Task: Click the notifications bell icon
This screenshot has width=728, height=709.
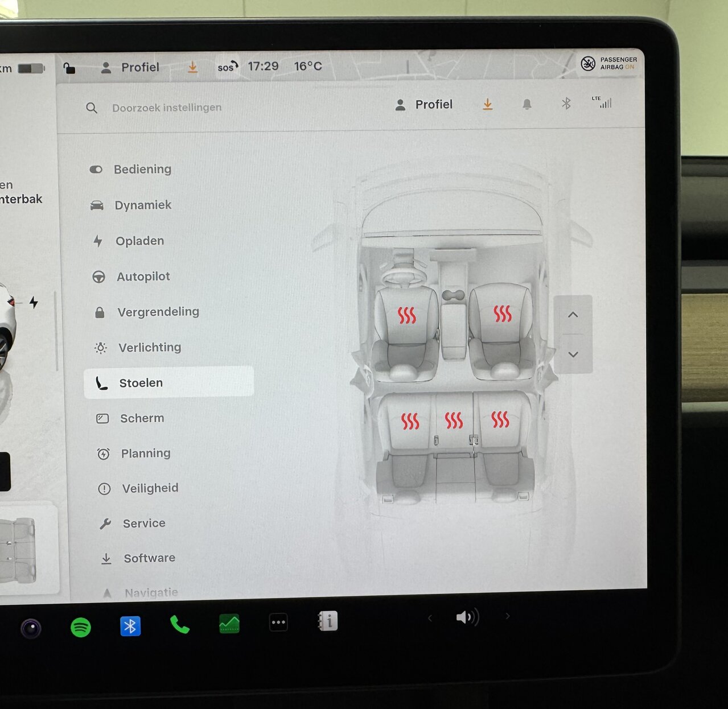Action: (527, 104)
